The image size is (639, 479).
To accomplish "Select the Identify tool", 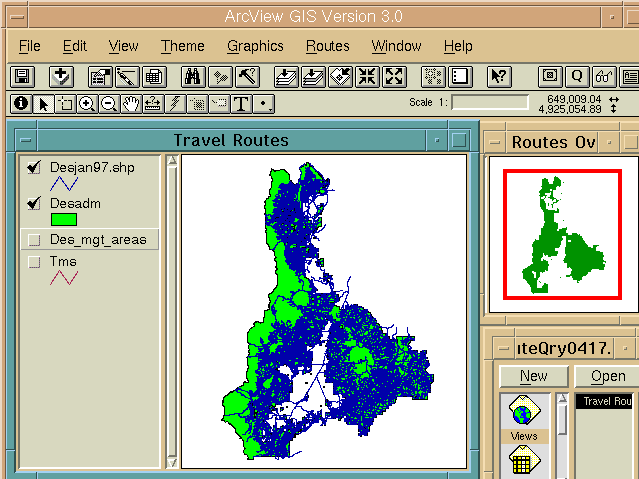I will point(21,104).
